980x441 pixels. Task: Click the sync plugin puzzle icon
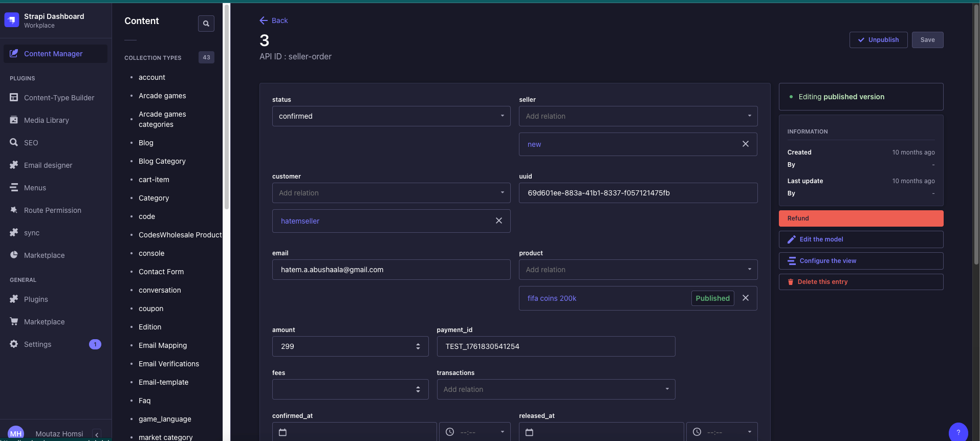coord(14,232)
